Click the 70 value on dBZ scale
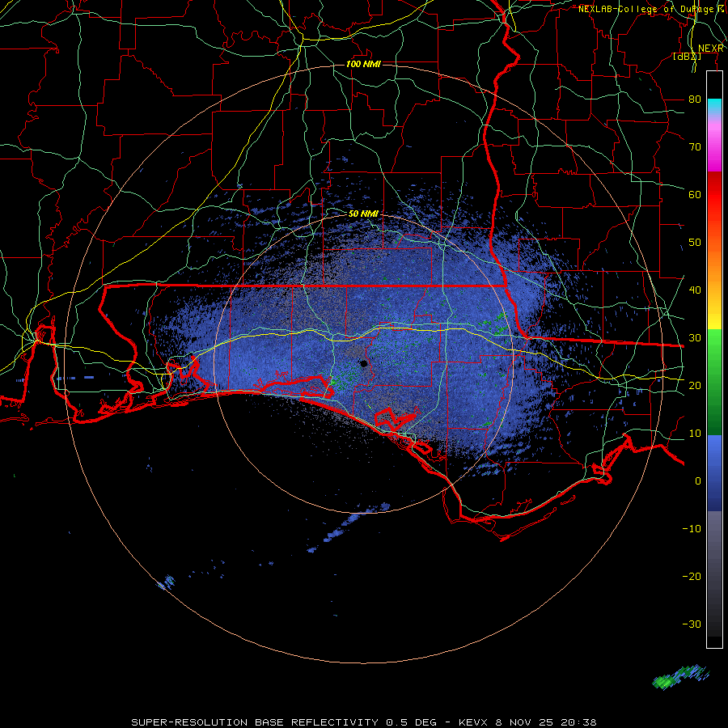Screen dimensions: 728x728 (x=695, y=147)
